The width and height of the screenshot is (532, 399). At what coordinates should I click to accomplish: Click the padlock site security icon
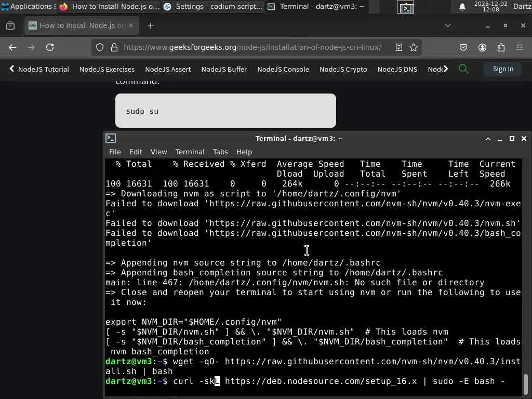[x=114, y=47]
